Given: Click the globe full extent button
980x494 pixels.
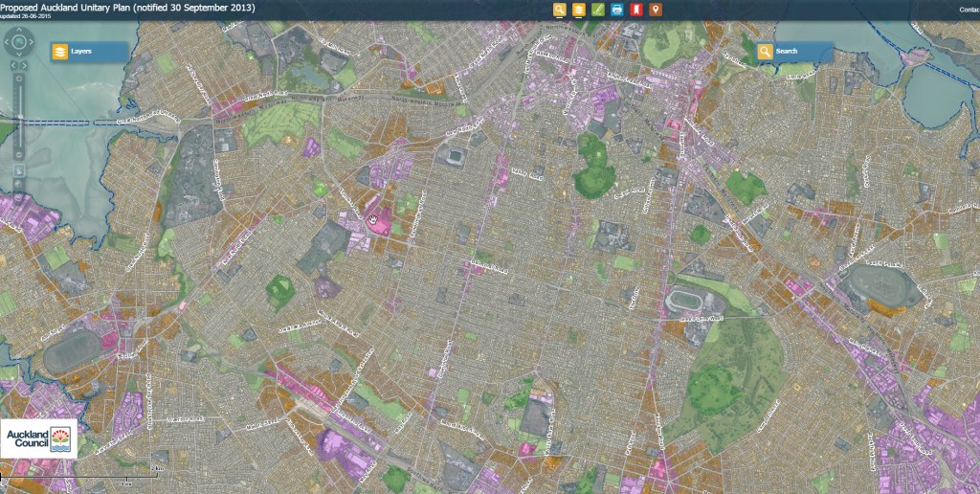Looking at the screenshot, I should tap(19, 42).
